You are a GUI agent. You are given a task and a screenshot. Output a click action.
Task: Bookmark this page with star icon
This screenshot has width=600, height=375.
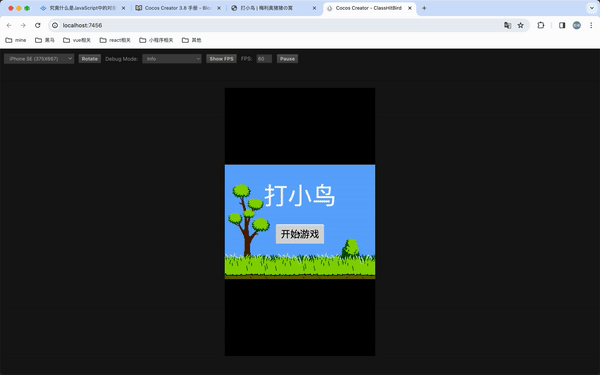(x=520, y=25)
